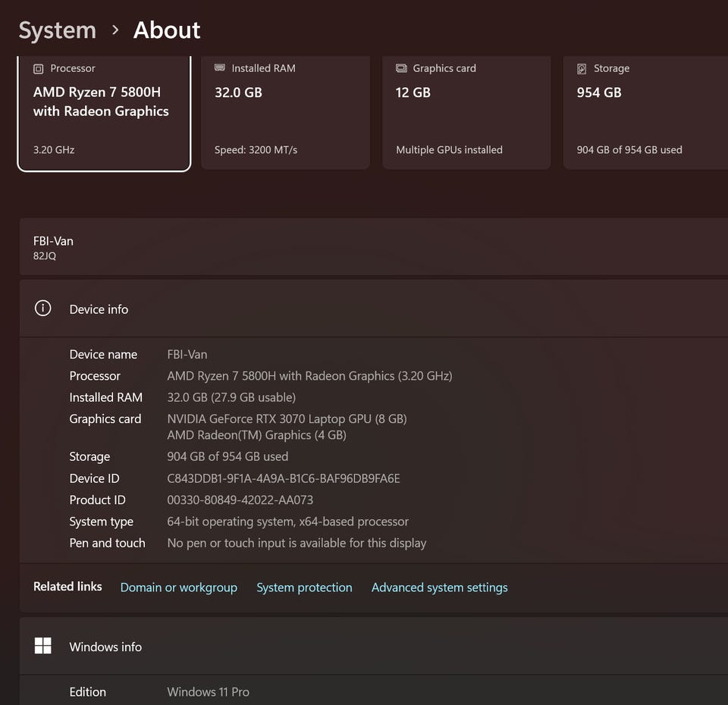
Task: Select the Processor value in Device info
Action: [309, 376]
